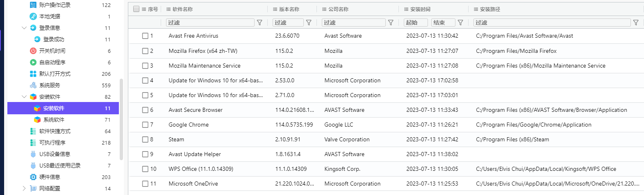The image size is (644, 195).
Task: Click the USB设备信息 icon
Action: click(33, 154)
